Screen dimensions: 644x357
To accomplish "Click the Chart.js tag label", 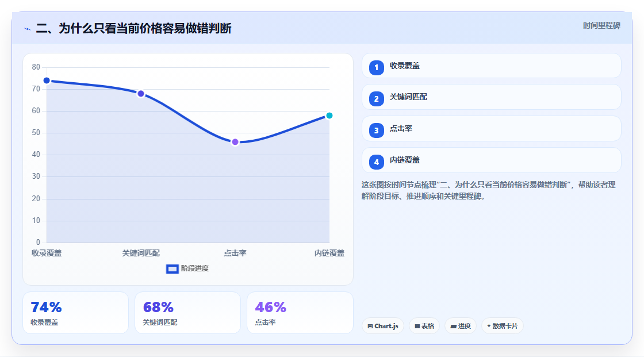I will click(386, 326).
